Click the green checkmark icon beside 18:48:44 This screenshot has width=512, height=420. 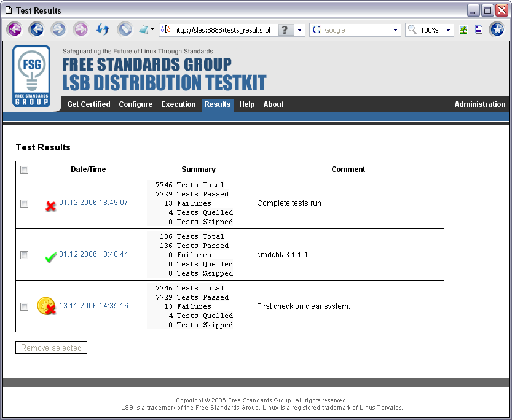[50, 257]
